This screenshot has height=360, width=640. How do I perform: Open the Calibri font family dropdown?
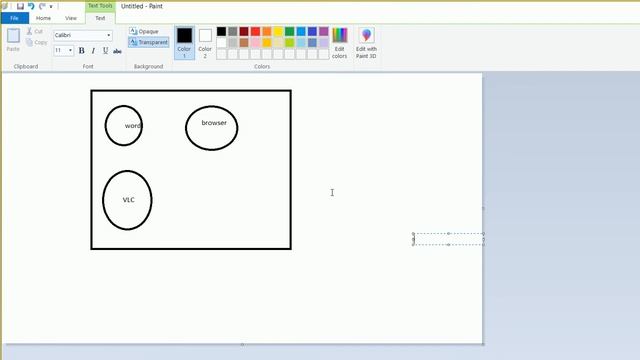pyautogui.click(x=109, y=36)
